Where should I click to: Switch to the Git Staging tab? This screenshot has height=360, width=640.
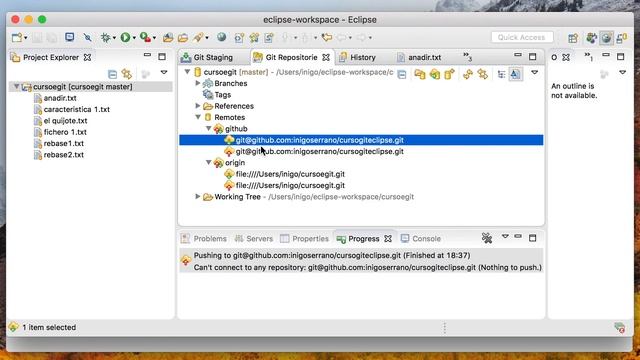point(207,58)
